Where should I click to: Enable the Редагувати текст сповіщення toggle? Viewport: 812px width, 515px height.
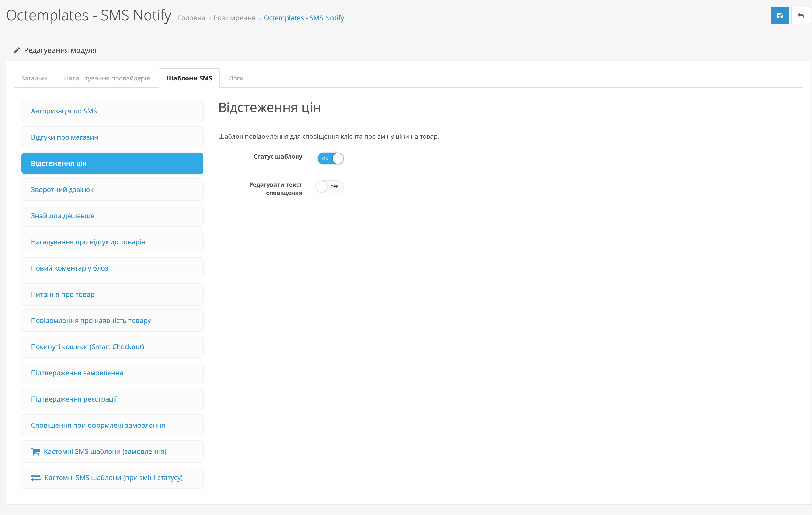pyautogui.click(x=329, y=187)
